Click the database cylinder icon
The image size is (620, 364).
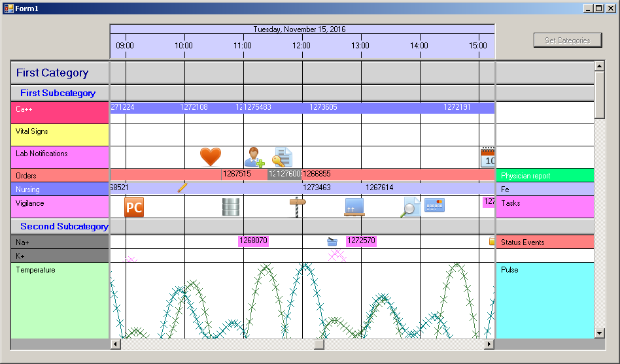[x=231, y=207]
